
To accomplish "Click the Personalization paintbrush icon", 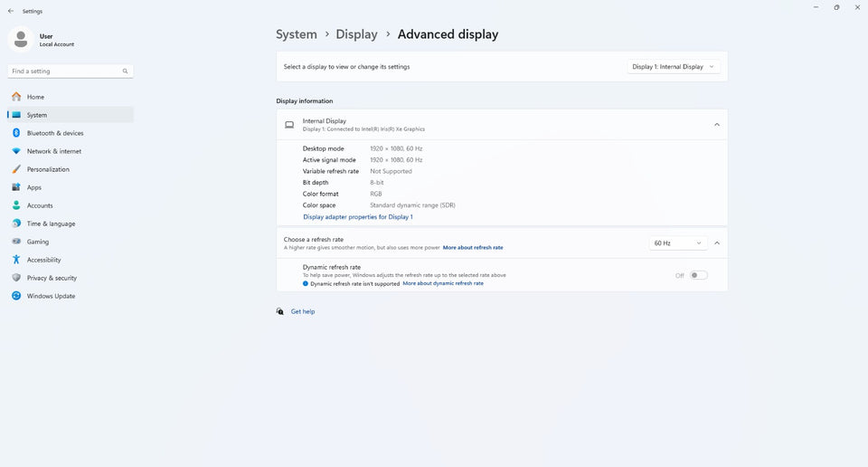I will pyautogui.click(x=16, y=169).
